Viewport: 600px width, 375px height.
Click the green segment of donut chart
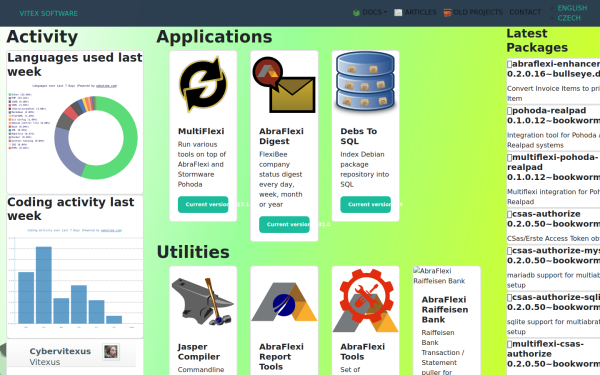[130, 138]
